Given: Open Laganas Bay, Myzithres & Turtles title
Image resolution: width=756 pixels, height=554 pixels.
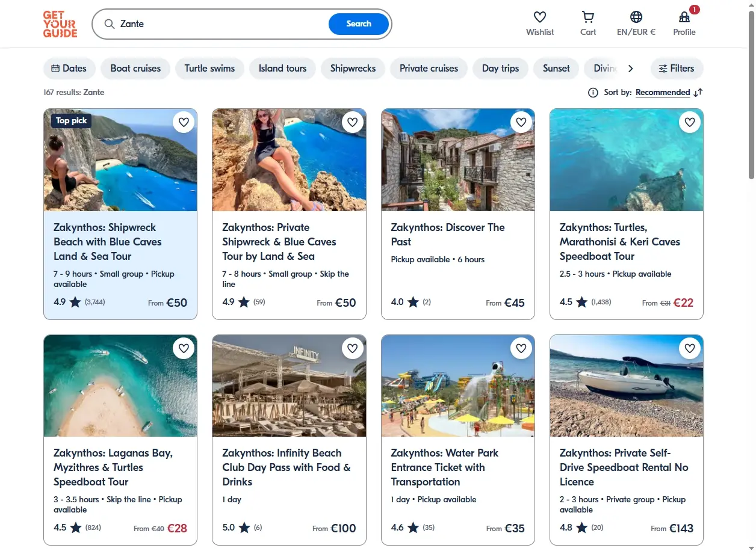Looking at the screenshot, I should (x=113, y=467).
